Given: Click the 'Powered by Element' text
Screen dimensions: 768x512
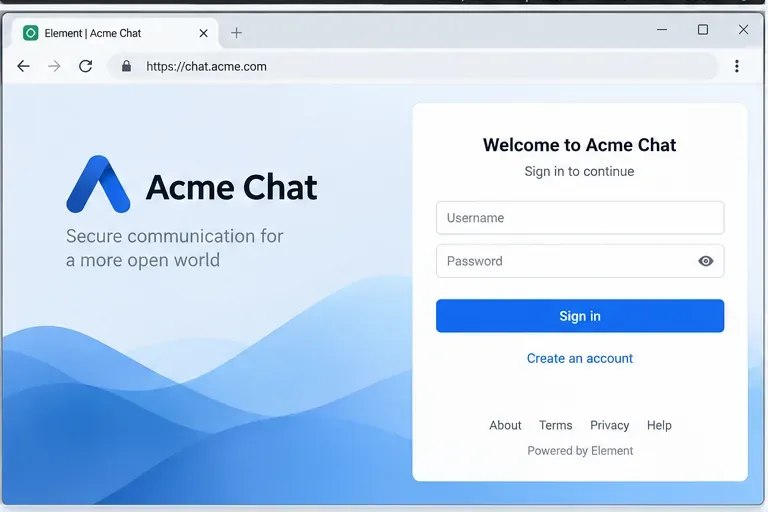Looking at the screenshot, I should [580, 451].
